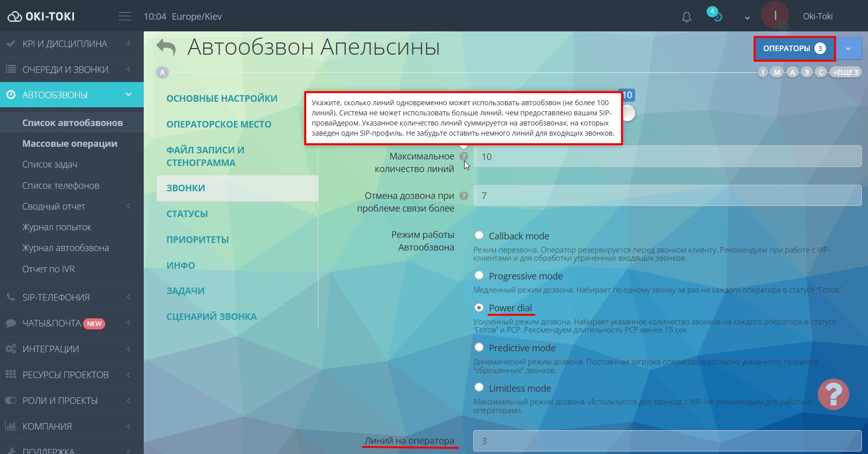
Task: Open ОПЕРАТОРСКОЕ МЕСТО tab
Action: (219, 124)
